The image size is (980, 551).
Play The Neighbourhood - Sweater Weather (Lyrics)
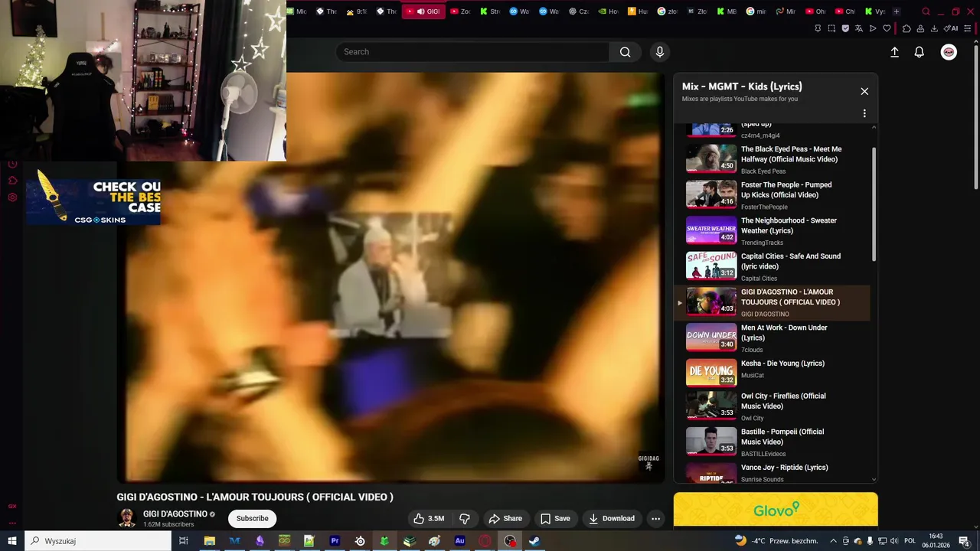pos(773,231)
